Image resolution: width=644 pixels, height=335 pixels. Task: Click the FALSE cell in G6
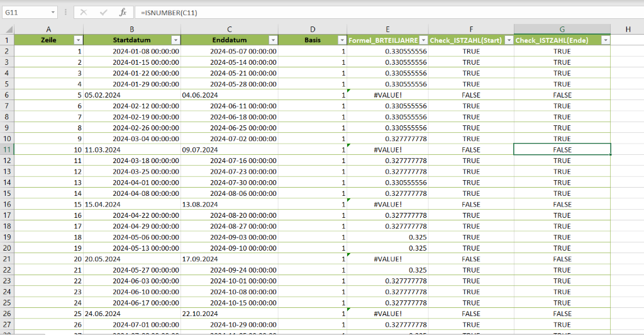coord(562,95)
